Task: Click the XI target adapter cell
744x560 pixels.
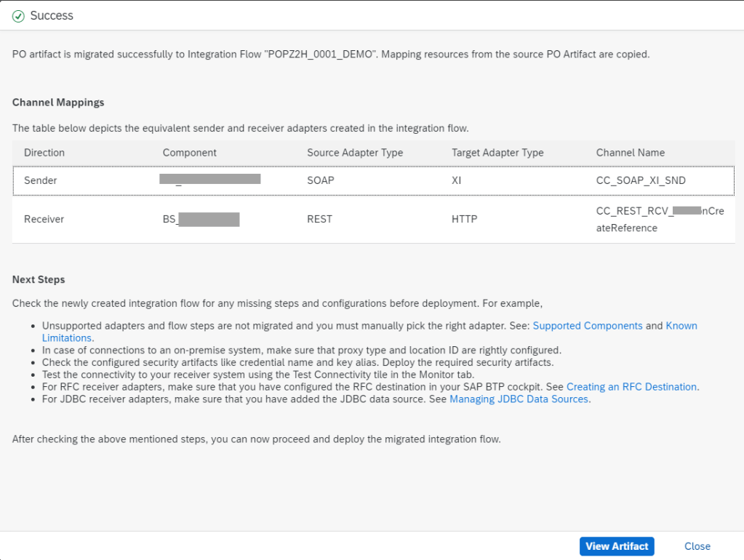Action: [x=457, y=180]
